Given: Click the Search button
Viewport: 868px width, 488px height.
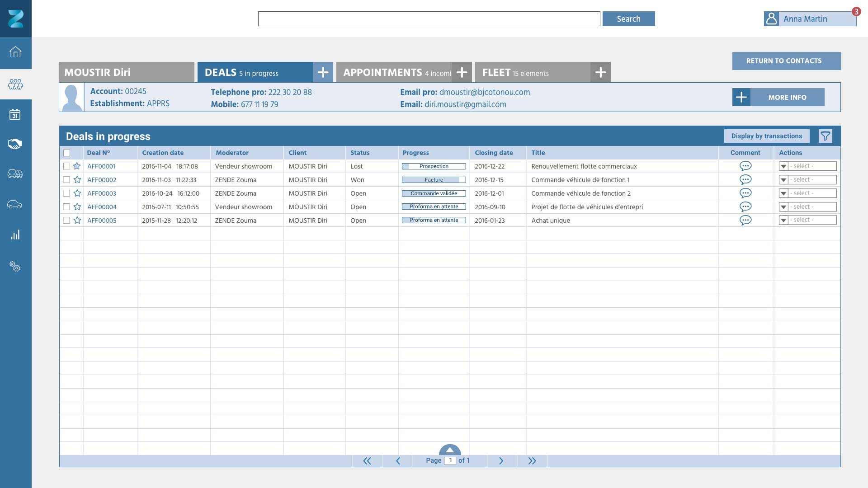Looking at the screenshot, I should (x=628, y=19).
